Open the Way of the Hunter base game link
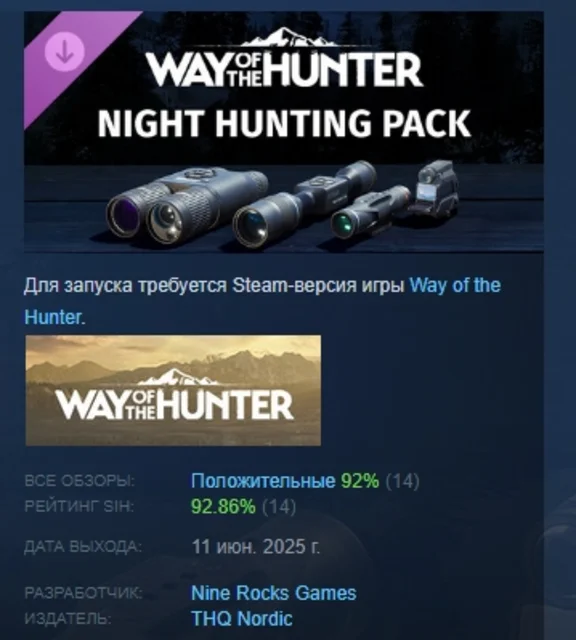 coord(455,285)
